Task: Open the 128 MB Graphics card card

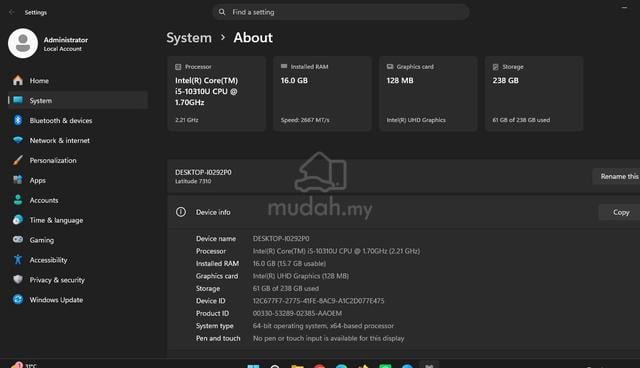Action: tap(428, 93)
